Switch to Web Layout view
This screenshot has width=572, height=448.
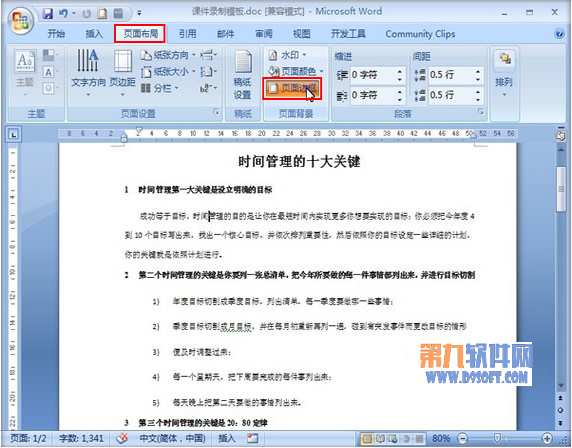pos(393,438)
